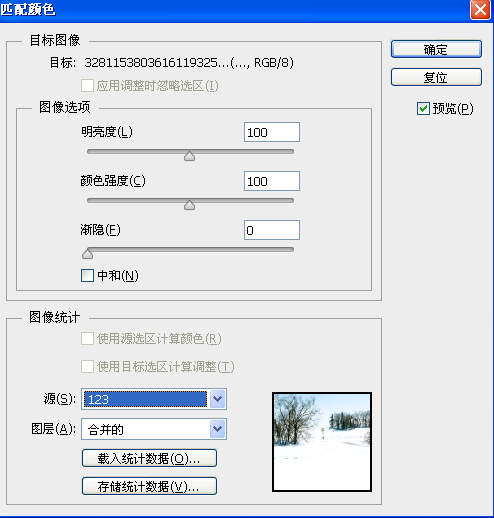Click the 确定 button
494x518 pixels.
(436, 49)
